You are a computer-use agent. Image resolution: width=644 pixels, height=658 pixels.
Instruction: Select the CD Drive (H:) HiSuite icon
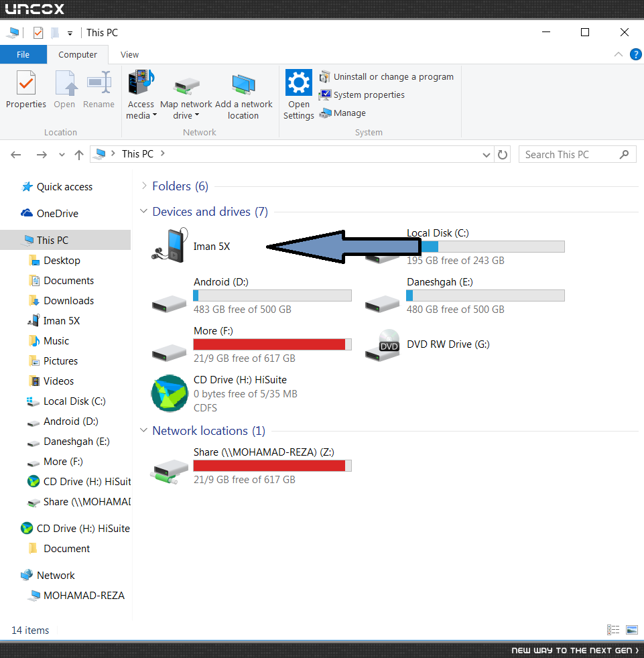tap(170, 393)
